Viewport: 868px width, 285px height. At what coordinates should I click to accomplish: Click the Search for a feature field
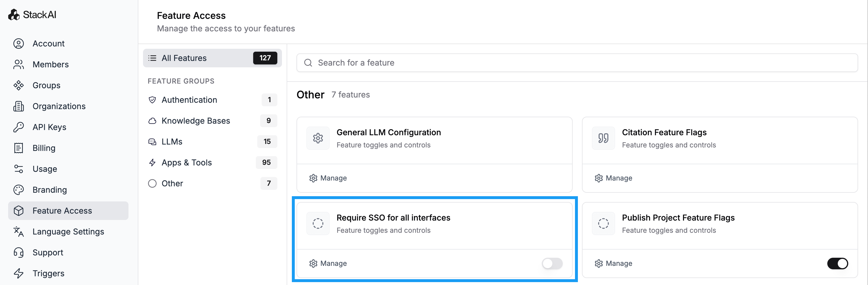[576, 63]
